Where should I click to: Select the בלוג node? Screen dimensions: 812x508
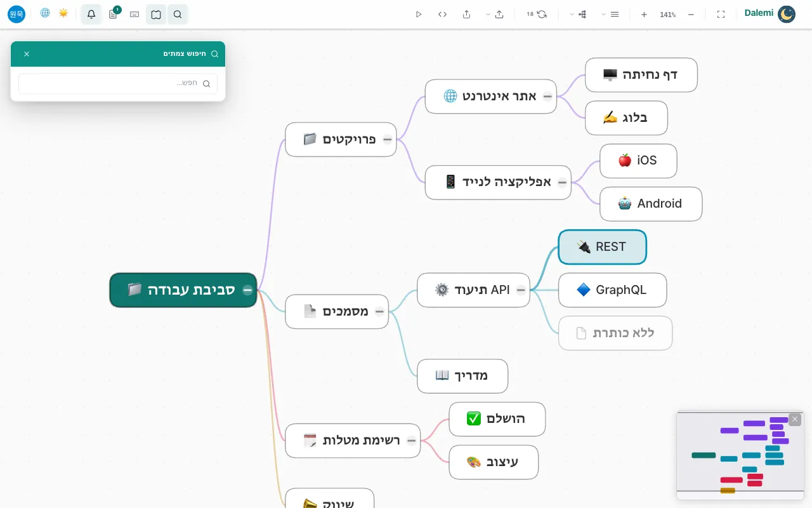(x=626, y=118)
